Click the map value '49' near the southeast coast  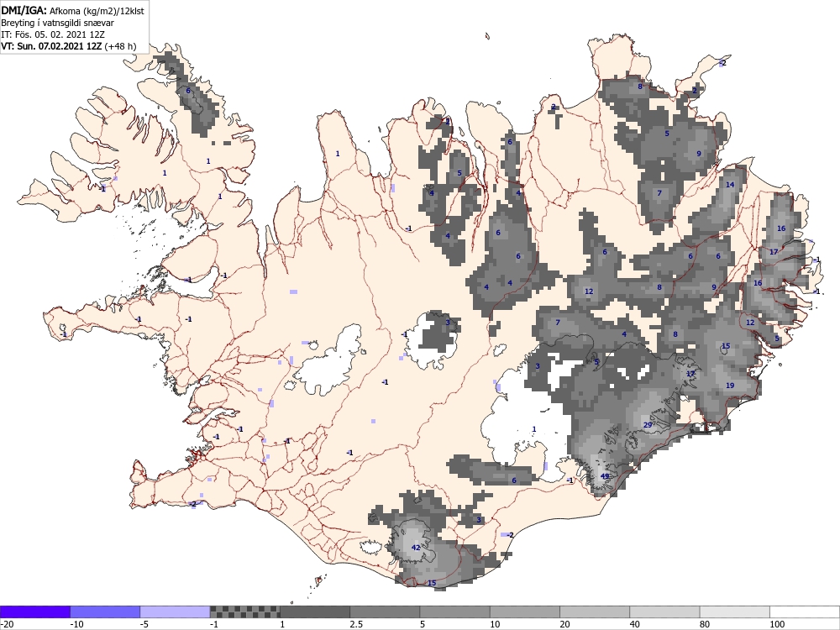click(x=605, y=476)
